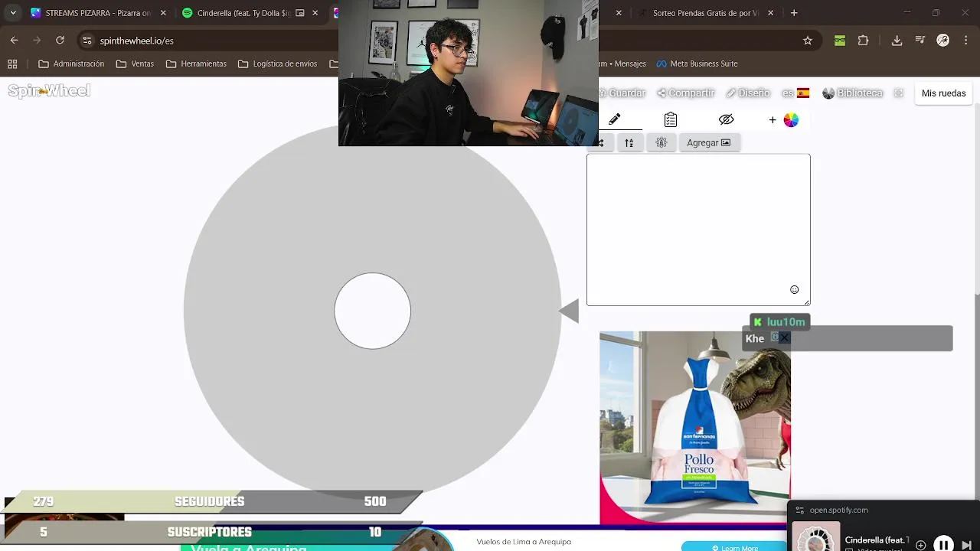View site information icon in address bar
Screen dimensions: 980x551
click(x=87, y=41)
